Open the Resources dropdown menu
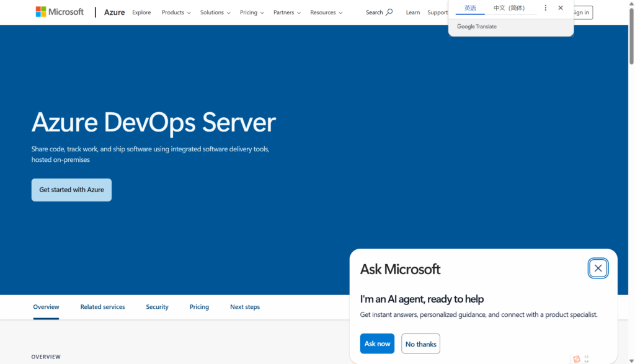The width and height of the screenshot is (635, 364). point(326,12)
